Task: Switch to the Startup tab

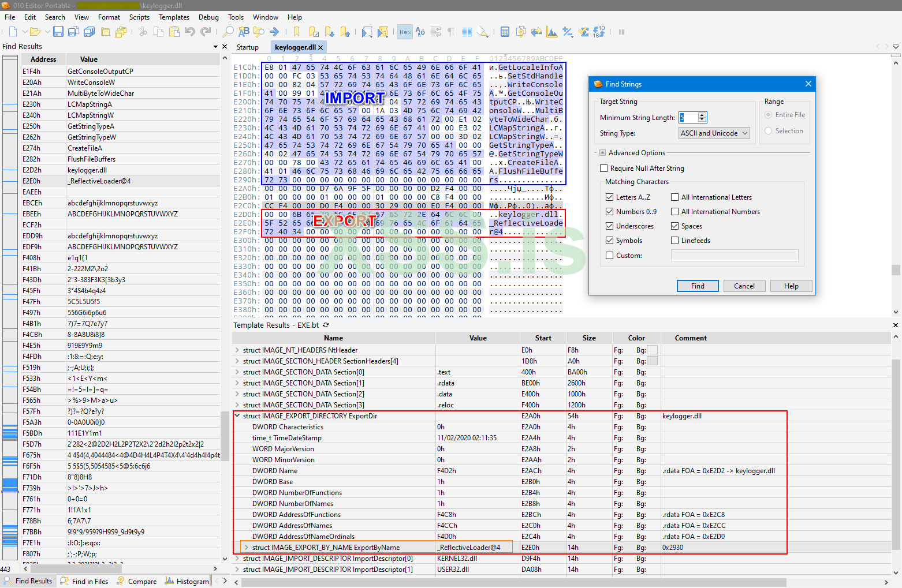Action: [x=248, y=47]
